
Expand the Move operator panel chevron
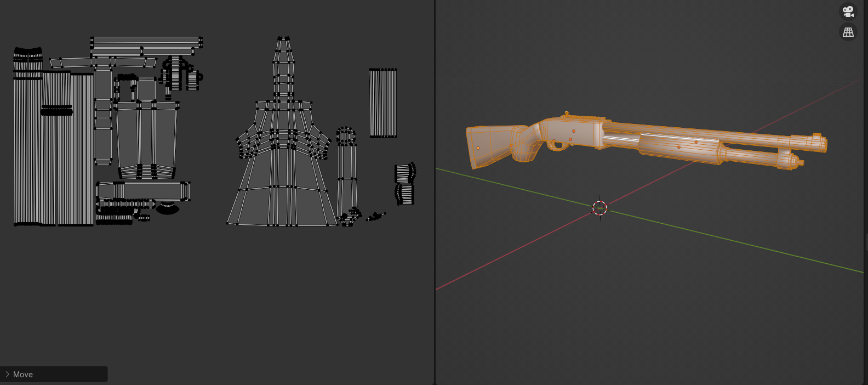click(x=7, y=374)
